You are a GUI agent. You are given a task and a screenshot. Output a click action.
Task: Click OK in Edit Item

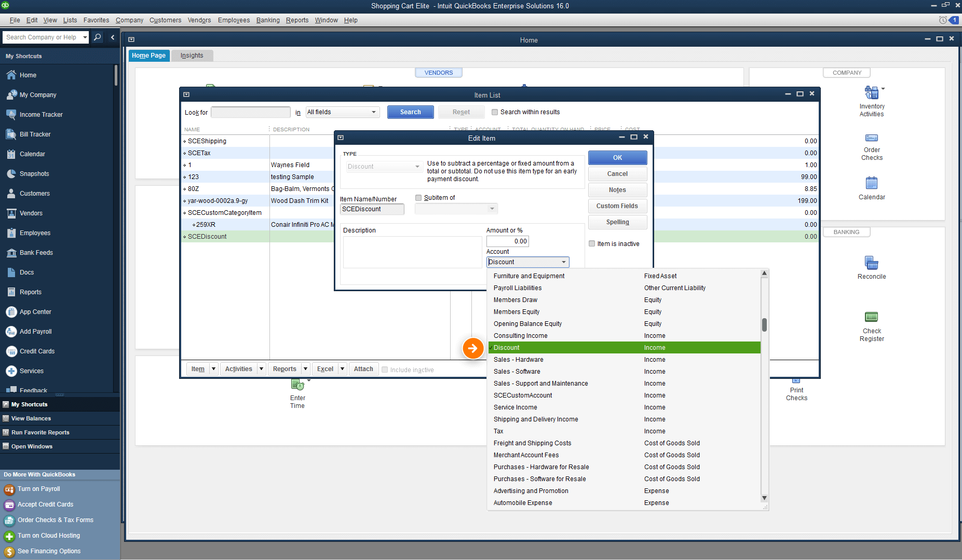617,158
